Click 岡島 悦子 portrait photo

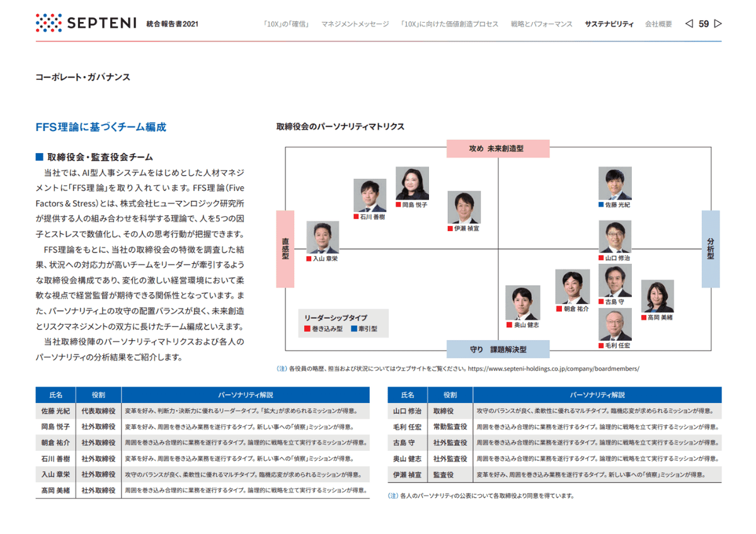[412, 183]
